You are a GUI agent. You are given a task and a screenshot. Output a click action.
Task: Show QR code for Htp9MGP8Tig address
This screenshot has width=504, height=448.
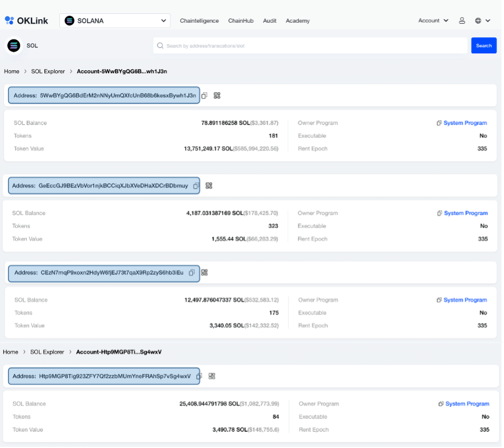point(212,376)
